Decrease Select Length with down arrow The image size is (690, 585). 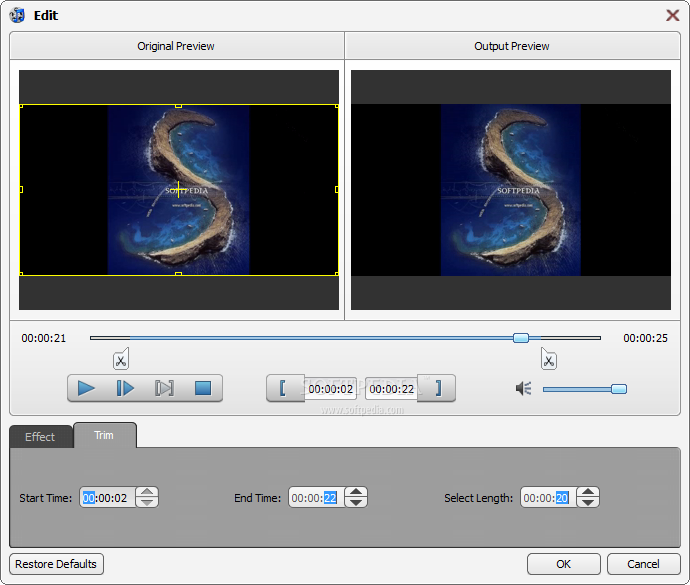click(x=588, y=503)
